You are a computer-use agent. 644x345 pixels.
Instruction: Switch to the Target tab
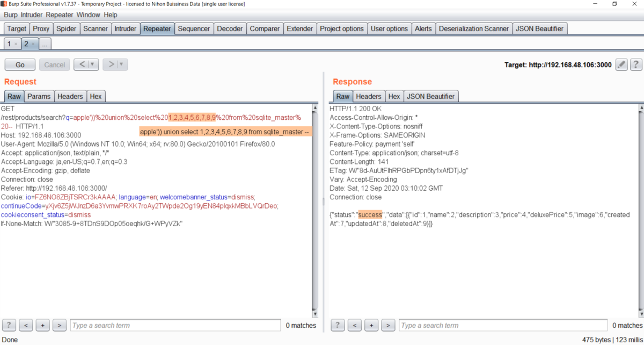click(17, 28)
